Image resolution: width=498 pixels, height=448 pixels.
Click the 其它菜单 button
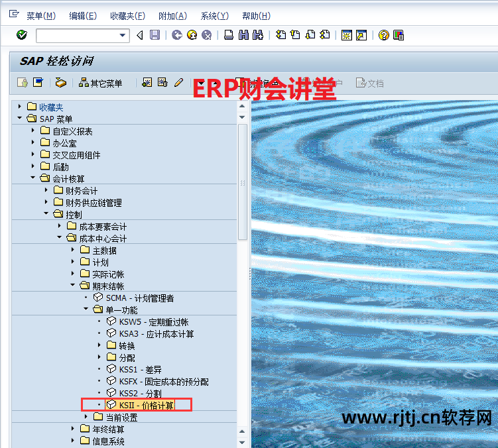click(100, 84)
